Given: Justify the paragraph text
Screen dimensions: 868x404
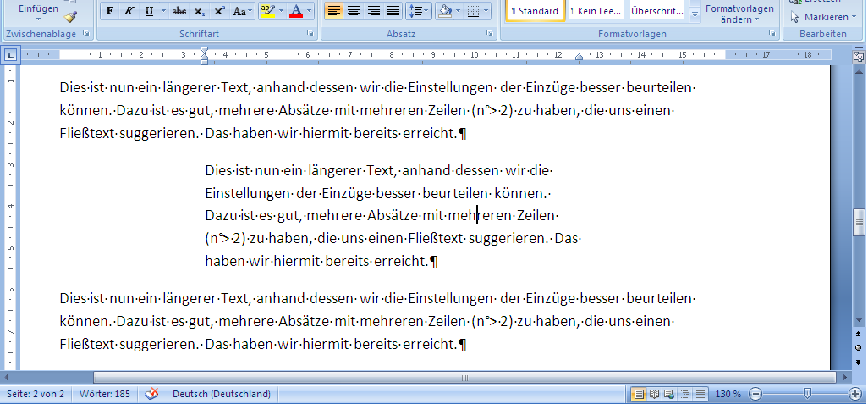Looking at the screenshot, I should coord(393,11).
